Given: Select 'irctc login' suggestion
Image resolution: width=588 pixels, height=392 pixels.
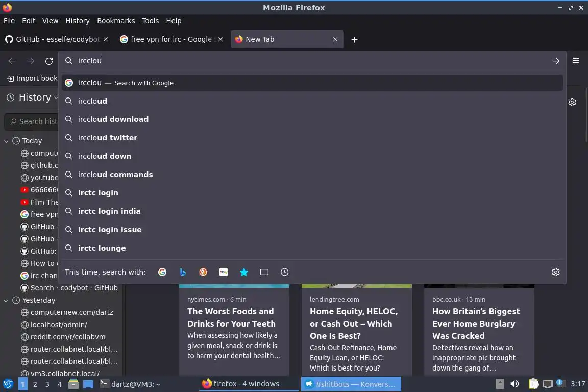Looking at the screenshot, I should [312, 193].
